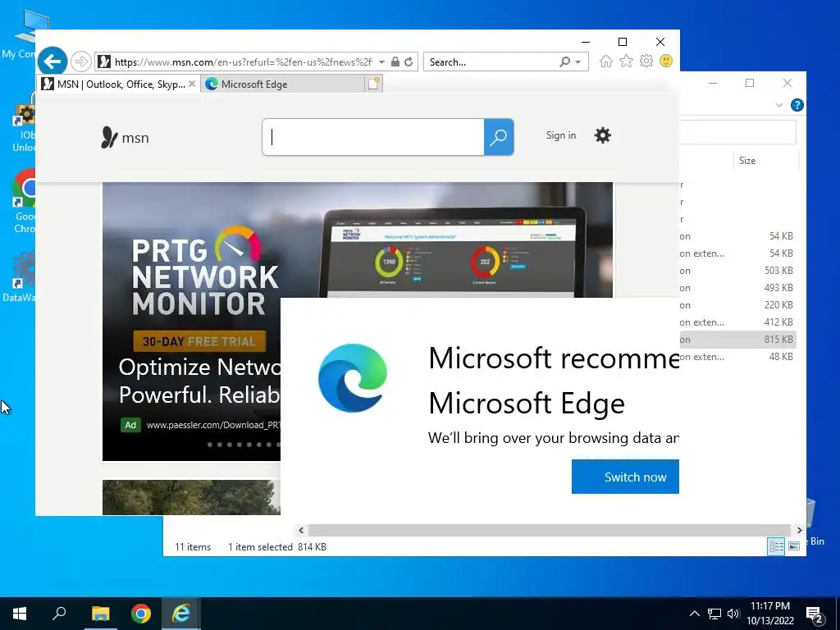Open File Explorer from the taskbar
This screenshot has height=630, width=840.
click(x=100, y=614)
